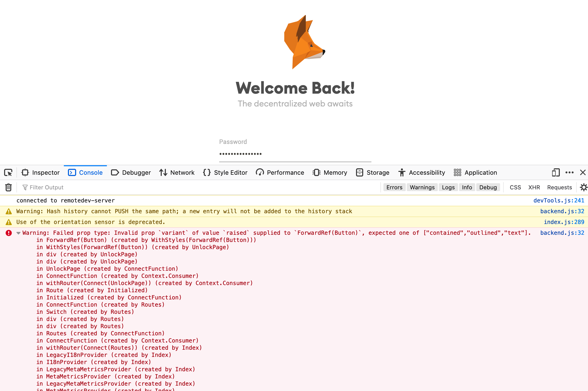This screenshot has height=391, width=588.
Task: Select 'in withRouter(Connect(Routes))' stack line
Action: tap(119, 348)
